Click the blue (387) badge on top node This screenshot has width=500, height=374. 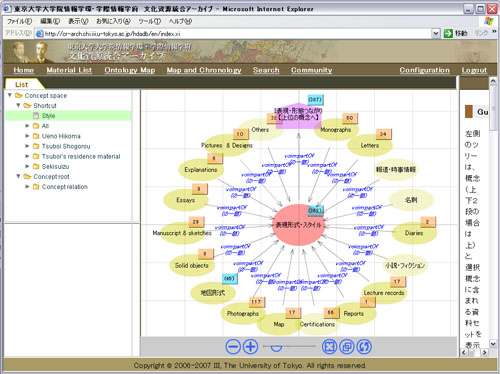[315, 99]
